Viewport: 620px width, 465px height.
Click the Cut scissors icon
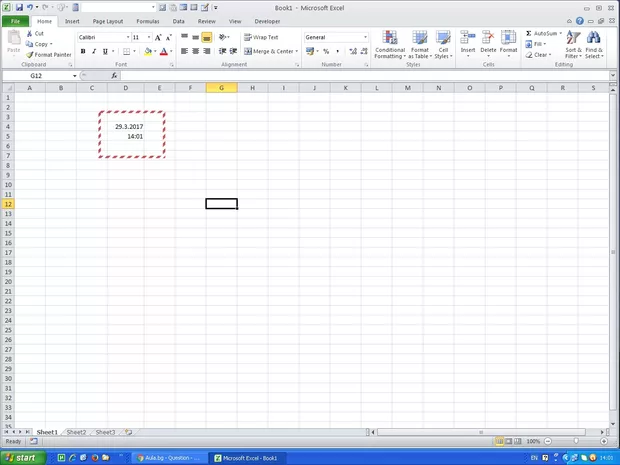(30, 34)
